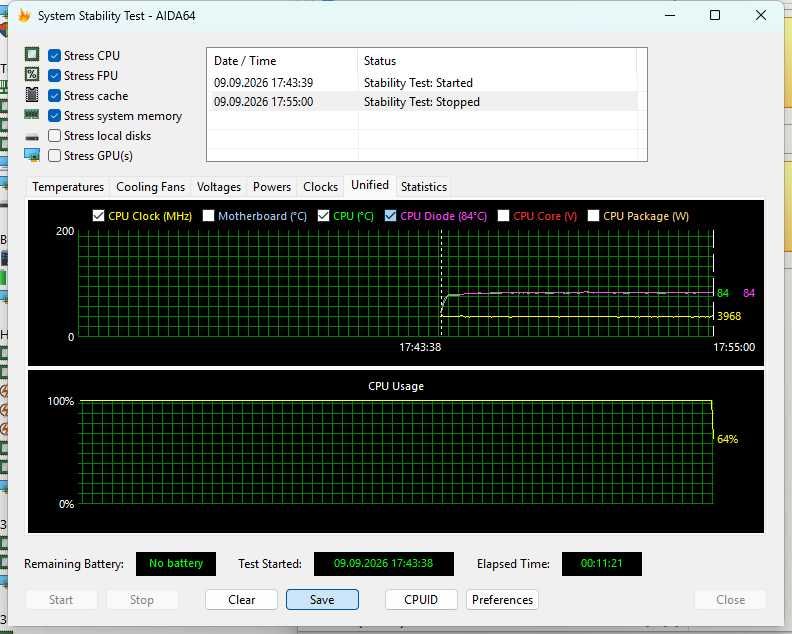Enable CPU Package (W) graph line
This screenshot has height=634, width=792.
[x=593, y=216]
